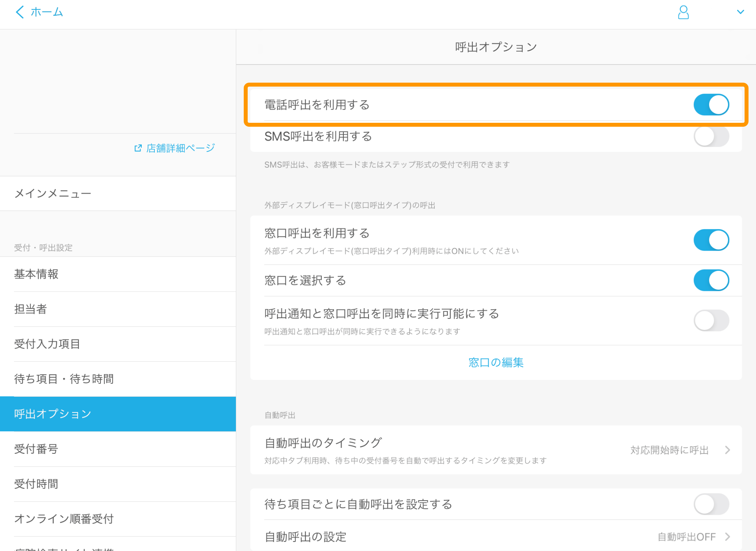Select 受付時間 in sidebar
The height and width of the screenshot is (551, 756).
pos(118,484)
